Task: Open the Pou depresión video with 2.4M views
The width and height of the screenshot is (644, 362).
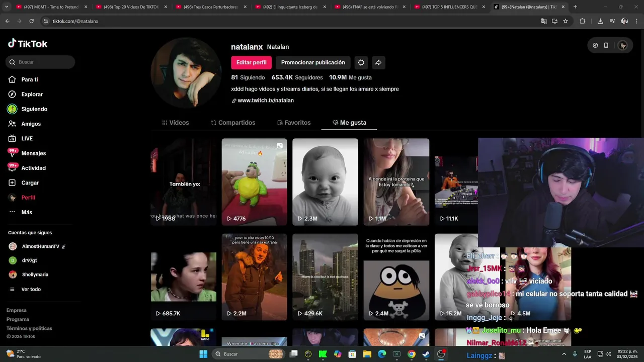Action: [396, 277]
